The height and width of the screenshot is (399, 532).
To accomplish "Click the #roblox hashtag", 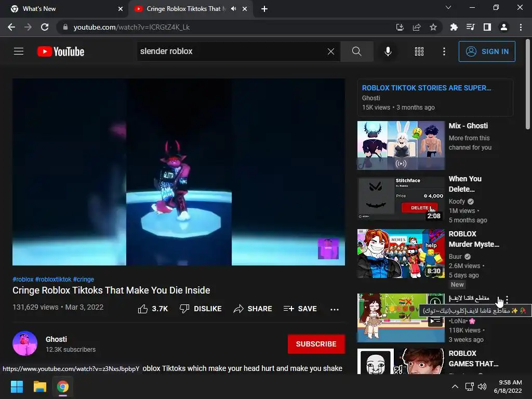I will [x=23, y=279].
